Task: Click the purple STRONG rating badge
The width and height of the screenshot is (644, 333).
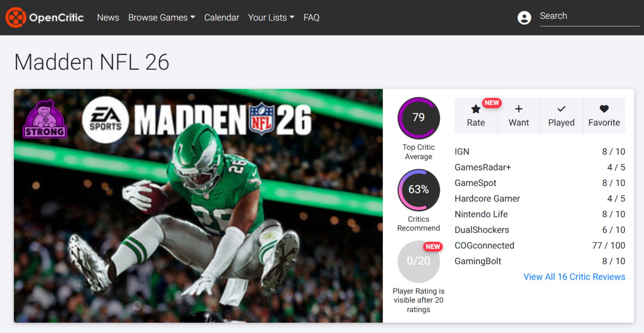Action: (x=45, y=119)
